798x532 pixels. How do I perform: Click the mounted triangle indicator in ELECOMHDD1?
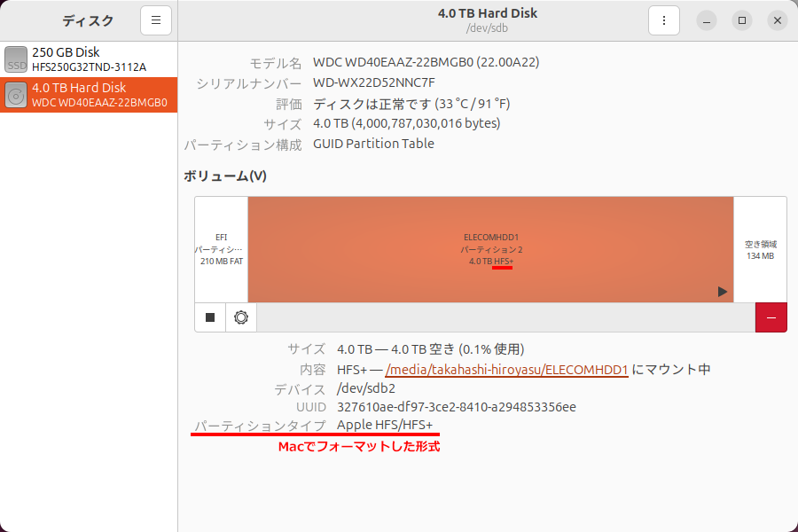[723, 292]
